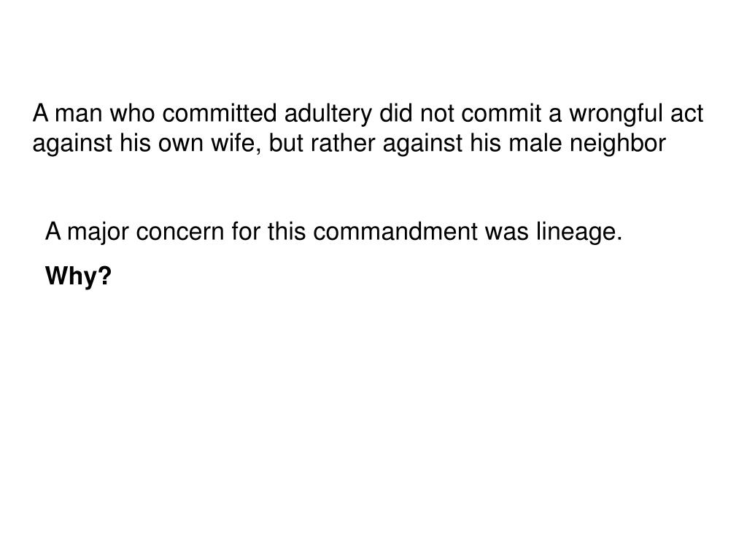Click the word 'commandment'
This screenshot has height=560, width=747.
pyautogui.click(x=395, y=231)
